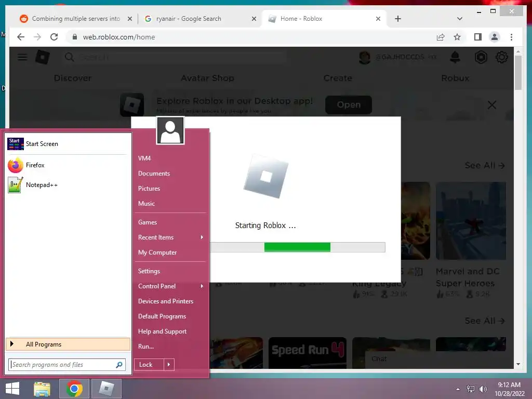This screenshot has width=532, height=399.
Task: Click the Roblox logo in the header
Action: pos(43,57)
